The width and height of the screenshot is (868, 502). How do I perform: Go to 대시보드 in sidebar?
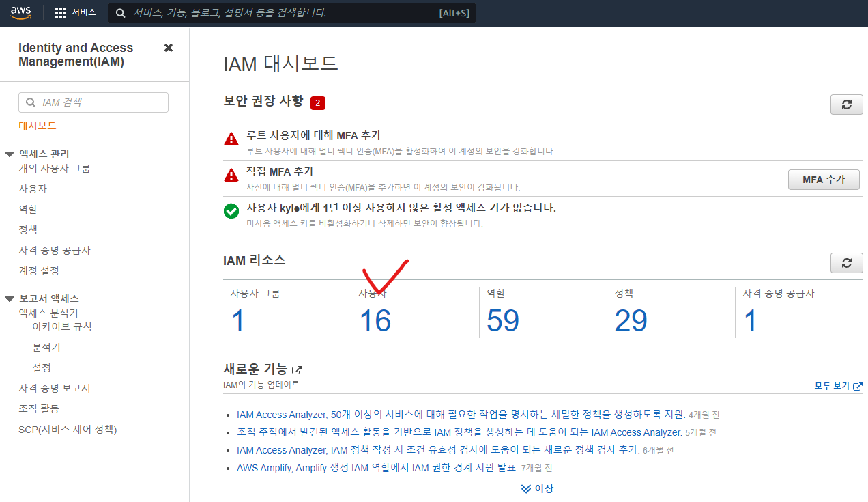38,126
